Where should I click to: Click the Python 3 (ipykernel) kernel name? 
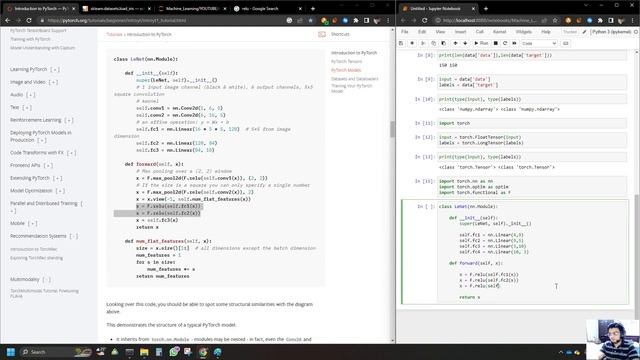[x=611, y=32]
